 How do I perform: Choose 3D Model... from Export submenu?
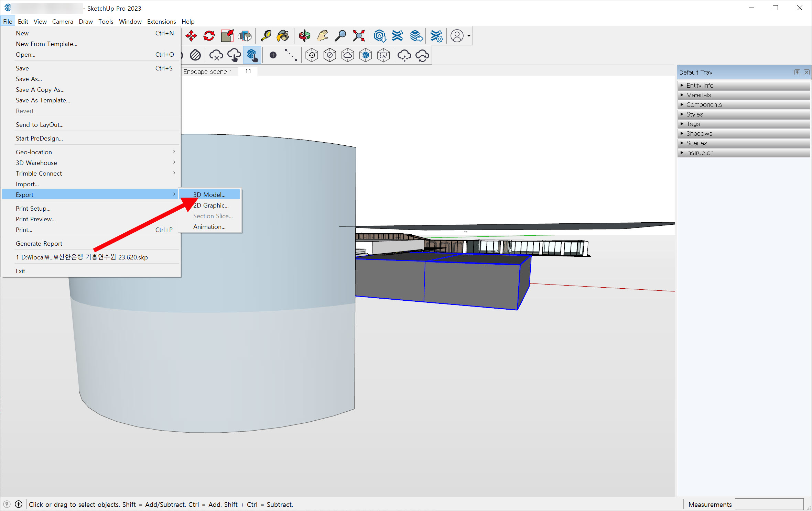tap(209, 195)
